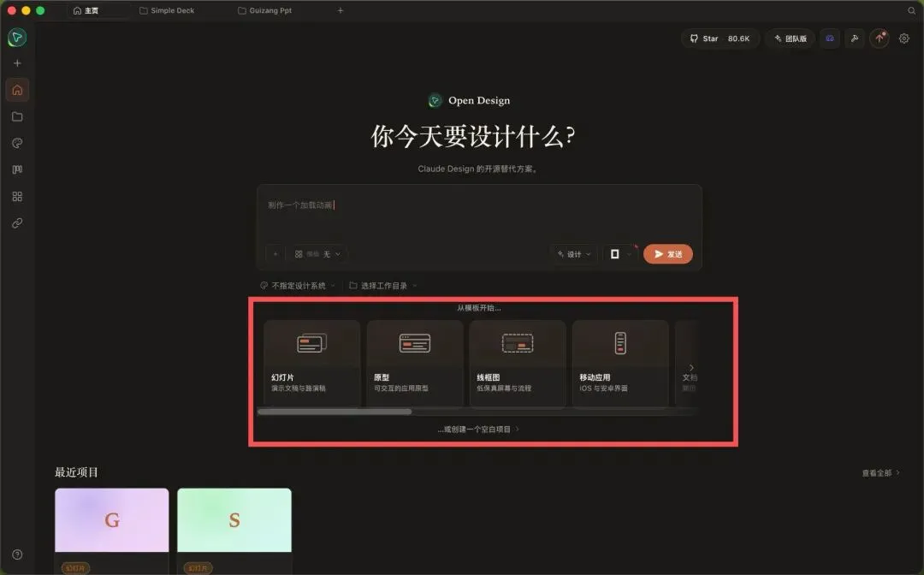Viewport: 924px width, 575px height.
Task: Click the 发送 send button
Action: pyautogui.click(x=667, y=254)
